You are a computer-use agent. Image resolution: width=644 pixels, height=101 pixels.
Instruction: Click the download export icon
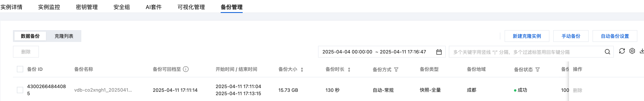pyautogui.click(x=641, y=51)
